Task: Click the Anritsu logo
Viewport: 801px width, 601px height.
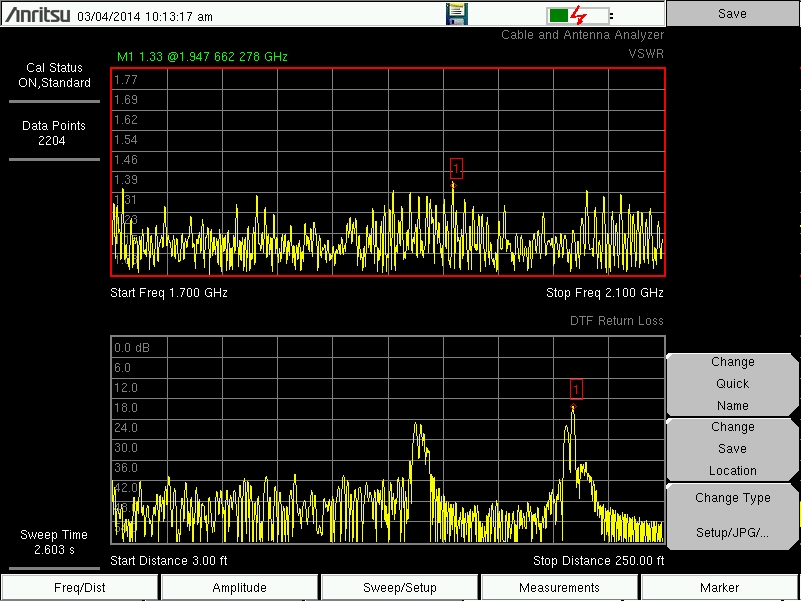Action: tap(36, 16)
